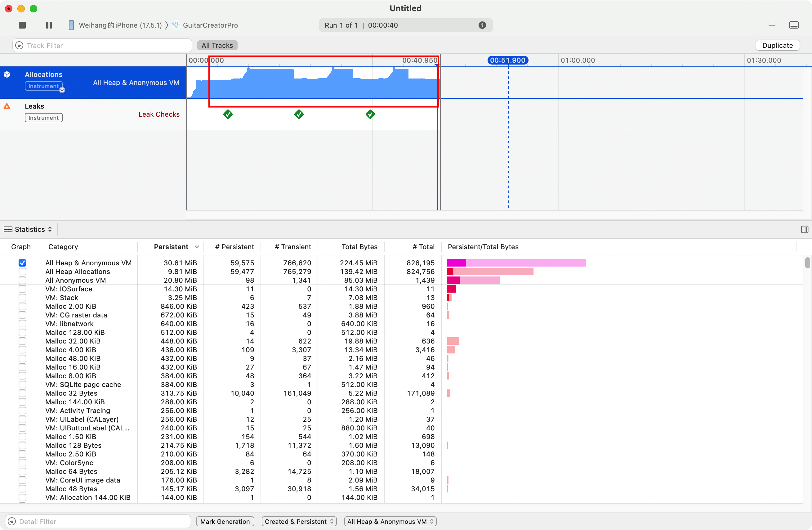Open the Created & Persistent dropdown
Image resolution: width=812 pixels, height=530 pixels.
tap(299, 522)
